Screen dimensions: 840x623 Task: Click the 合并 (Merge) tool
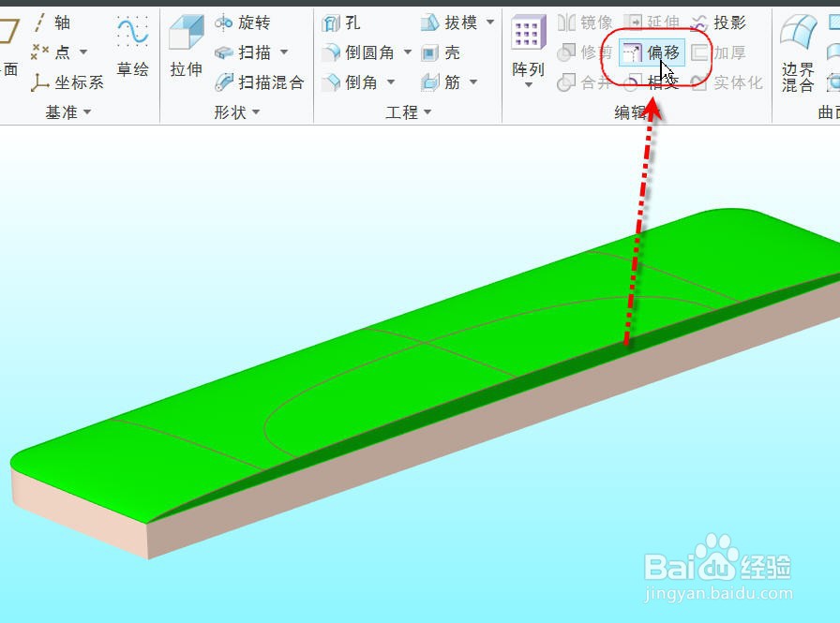tap(585, 82)
